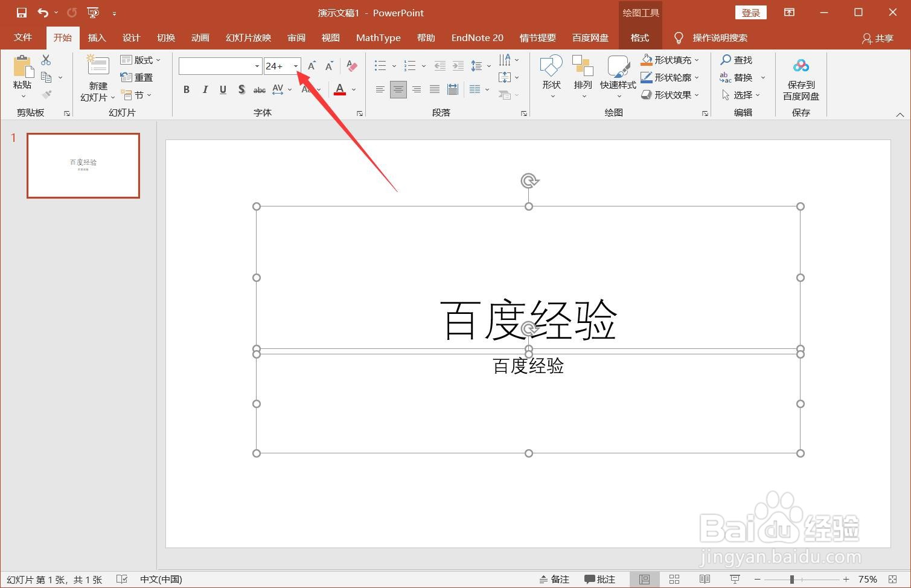Open the font size dropdown arrow
The width and height of the screenshot is (911, 588).
[295, 66]
